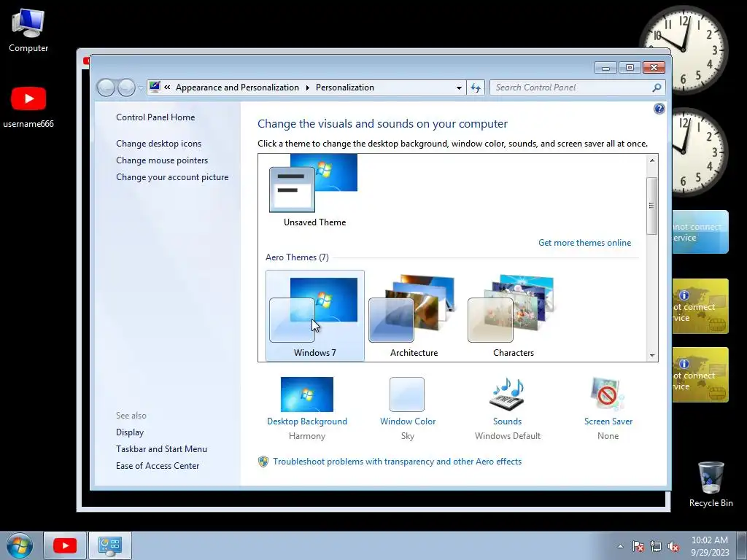Open the Desktop Background icon

[307, 394]
